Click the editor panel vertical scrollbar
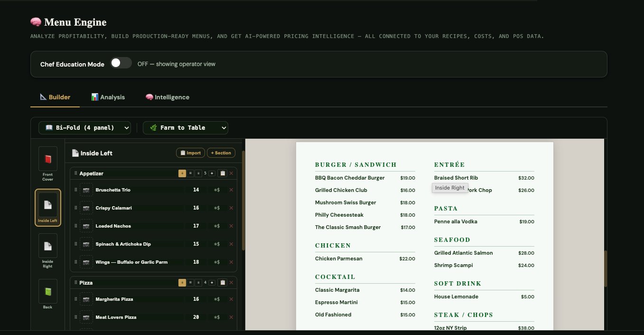 [x=243, y=201]
